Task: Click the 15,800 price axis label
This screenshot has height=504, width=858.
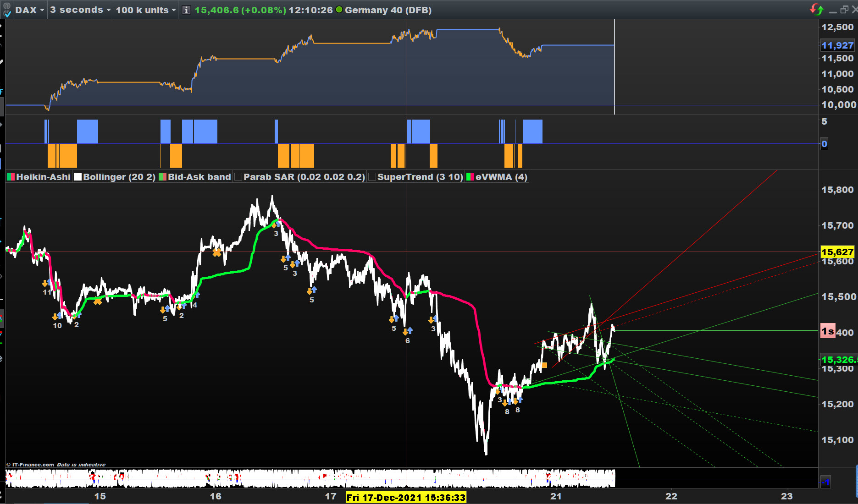Action: tap(837, 190)
